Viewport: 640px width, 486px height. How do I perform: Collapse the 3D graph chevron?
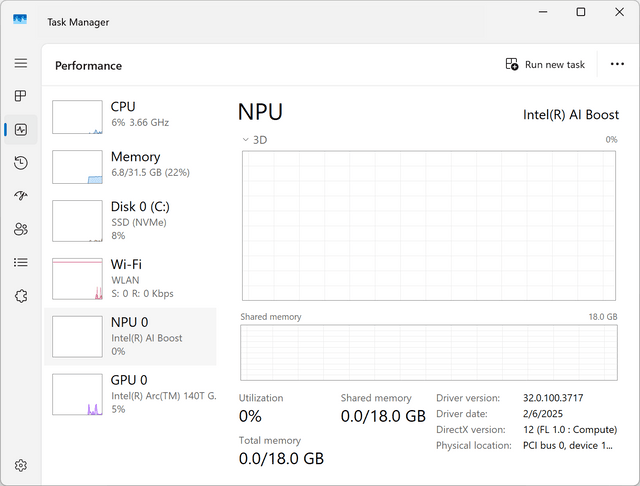245,140
